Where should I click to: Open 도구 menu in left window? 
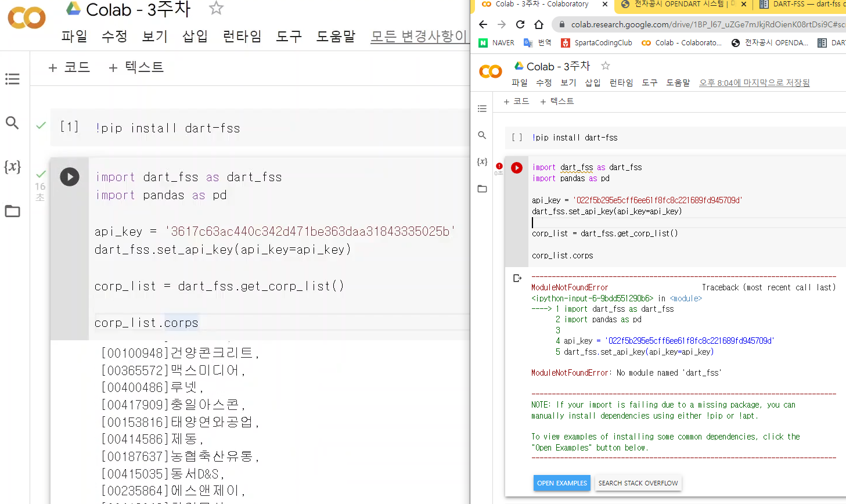[x=289, y=37]
